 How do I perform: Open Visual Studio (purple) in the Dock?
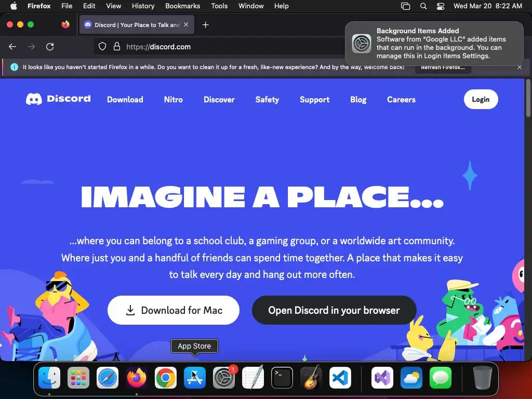pyautogui.click(x=382, y=378)
